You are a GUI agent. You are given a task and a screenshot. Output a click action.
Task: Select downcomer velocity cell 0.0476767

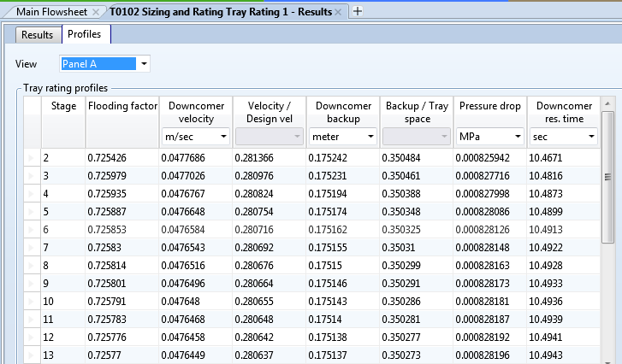click(x=196, y=194)
